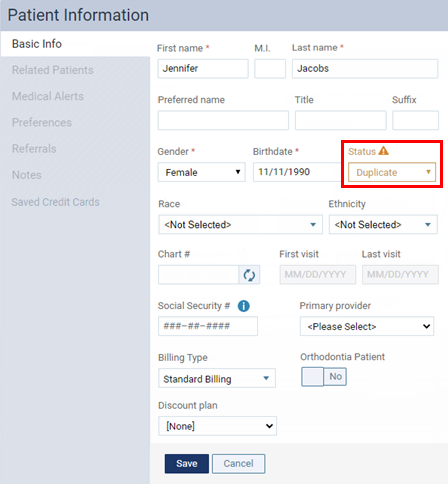
Task: Select the Saved Credit Cards tab
Action: pyautogui.click(x=55, y=202)
